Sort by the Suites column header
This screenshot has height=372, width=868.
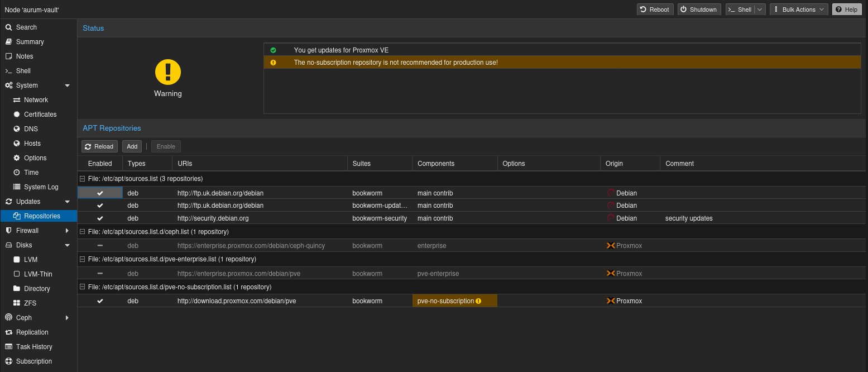coord(380,164)
